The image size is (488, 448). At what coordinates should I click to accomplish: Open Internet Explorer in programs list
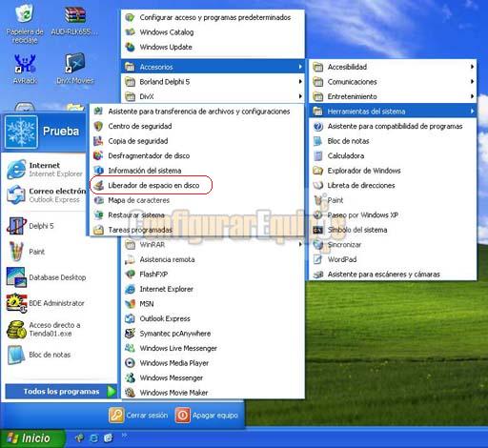tap(213, 289)
